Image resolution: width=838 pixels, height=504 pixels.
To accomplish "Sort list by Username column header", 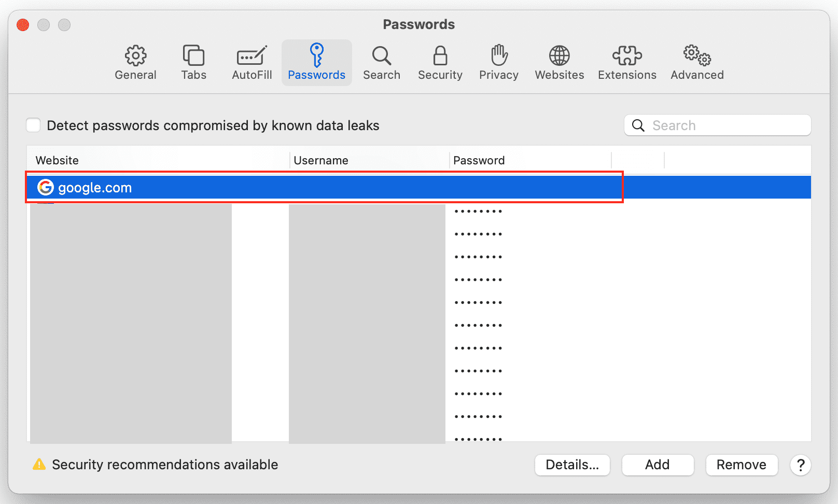I will pyautogui.click(x=321, y=161).
